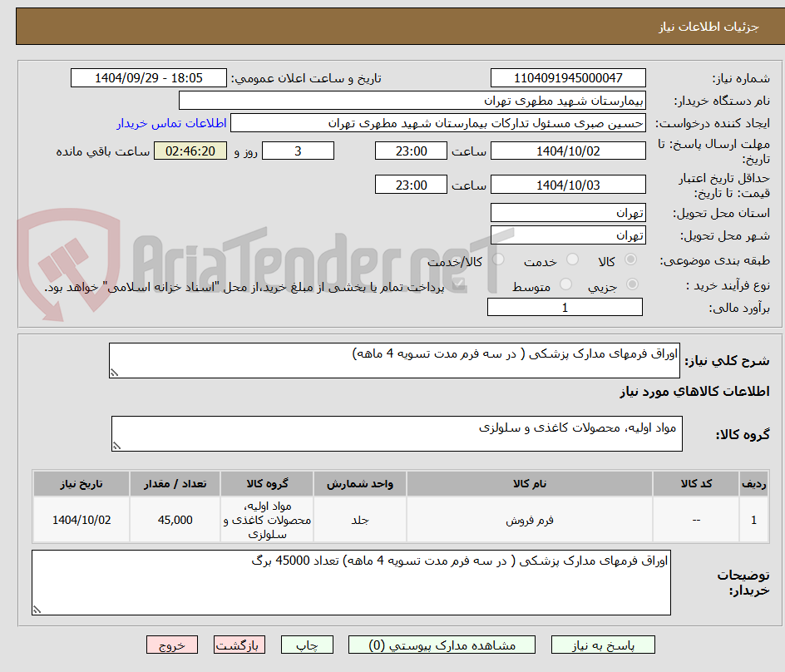The width and height of the screenshot is (785, 672).
Task: Click the فرم فروش item name cell
Action: tap(530, 520)
